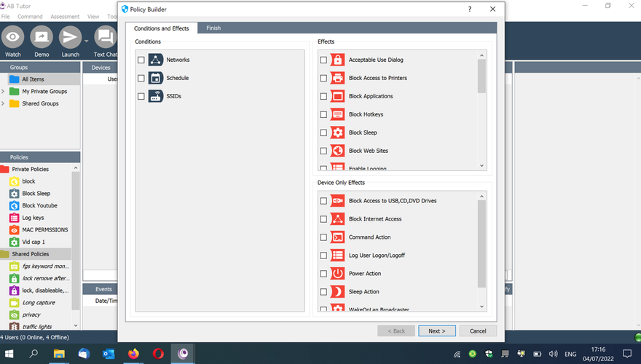Screen dimensions: 641x364
Task: Check the Block Applications effect
Action: tap(323, 96)
